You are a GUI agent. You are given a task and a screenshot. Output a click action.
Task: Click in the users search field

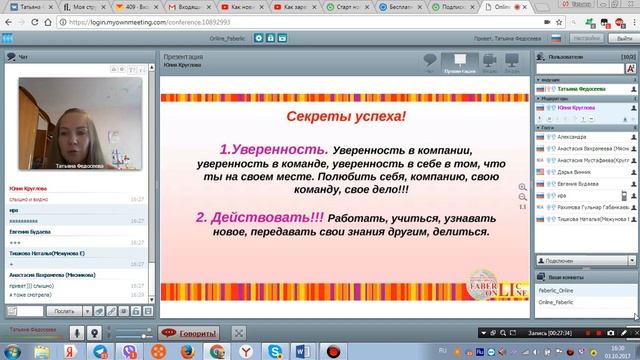click(580, 69)
